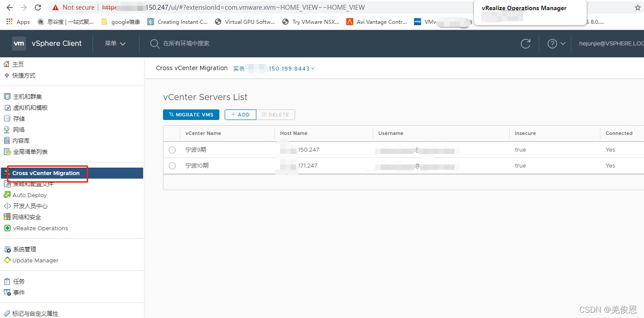
Task: Open 虚拟机和模板 sidebar item
Action: 30,108
